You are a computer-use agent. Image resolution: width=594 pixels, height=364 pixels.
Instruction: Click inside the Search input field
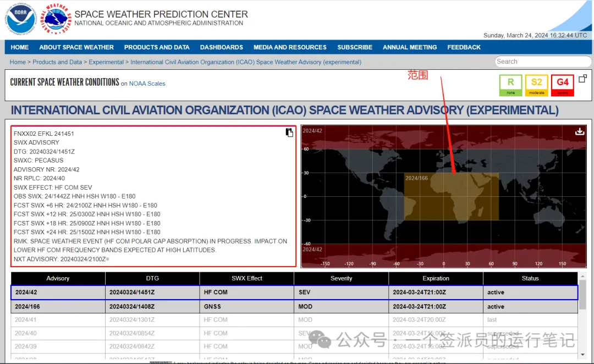(542, 61)
